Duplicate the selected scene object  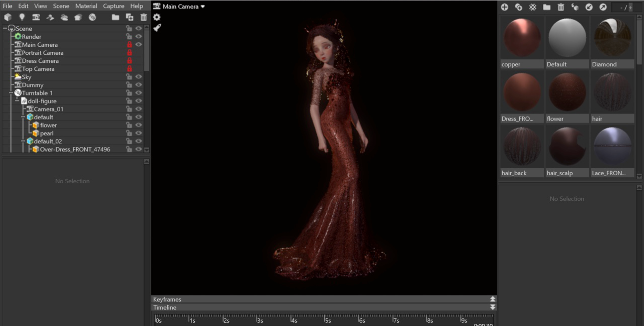[x=129, y=17]
